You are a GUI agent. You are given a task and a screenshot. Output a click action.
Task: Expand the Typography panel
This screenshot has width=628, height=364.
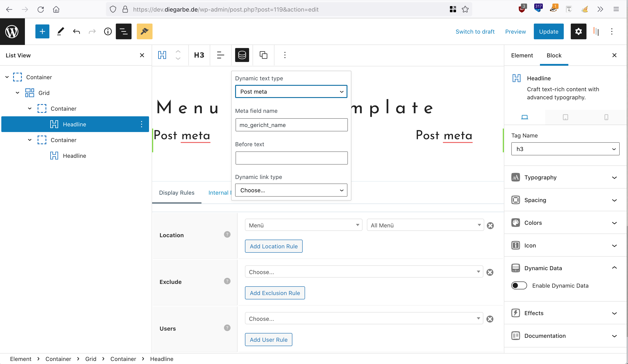565,177
